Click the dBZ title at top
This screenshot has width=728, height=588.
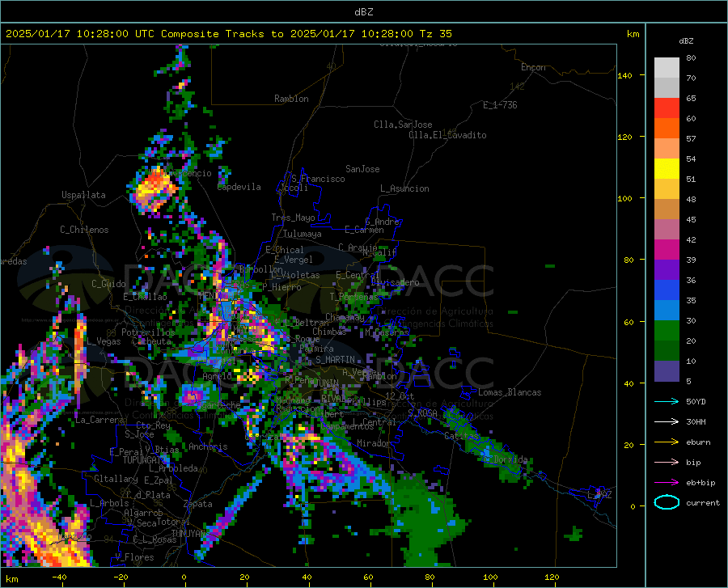[363, 12]
